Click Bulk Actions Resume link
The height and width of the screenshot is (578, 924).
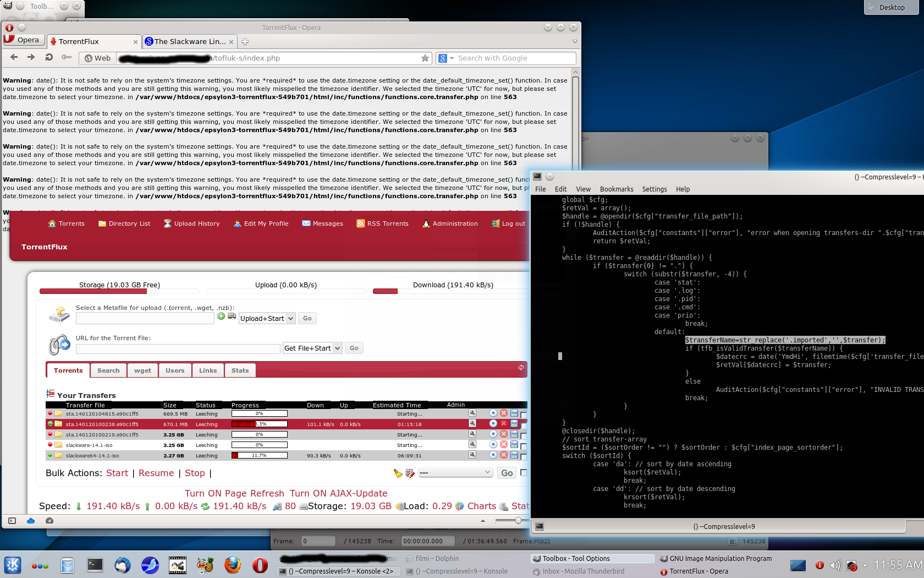tap(156, 473)
